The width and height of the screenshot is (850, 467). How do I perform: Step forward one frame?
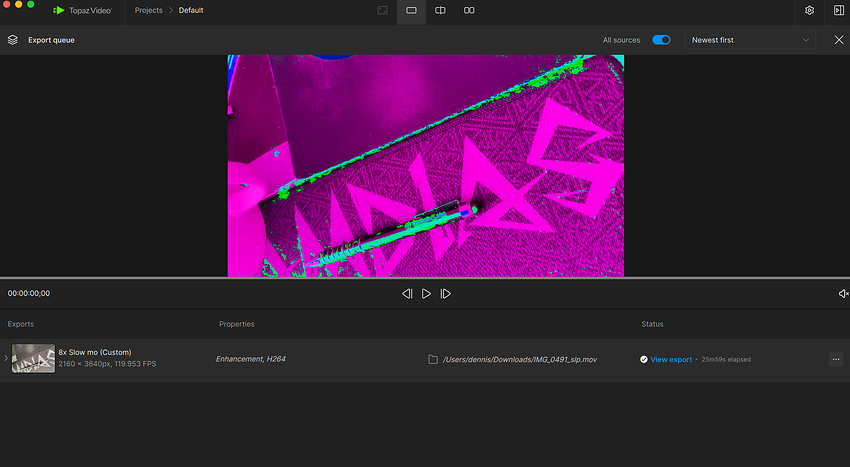tap(446, 293)
